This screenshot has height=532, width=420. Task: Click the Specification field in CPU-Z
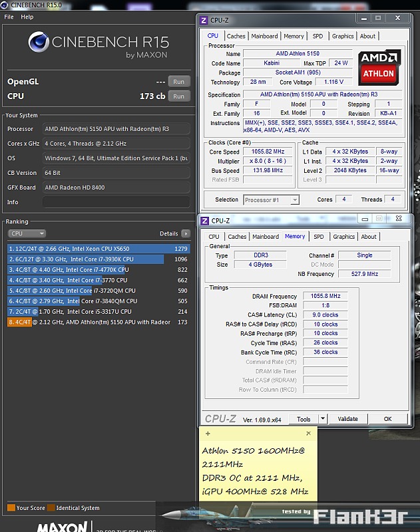pos(323,94)
